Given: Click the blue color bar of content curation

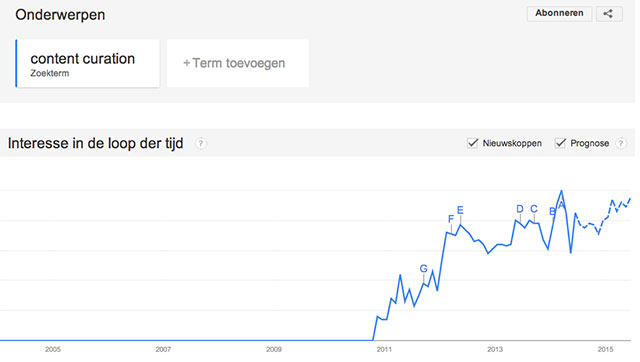Looking at the screenshot, I should tap(16, 63).
